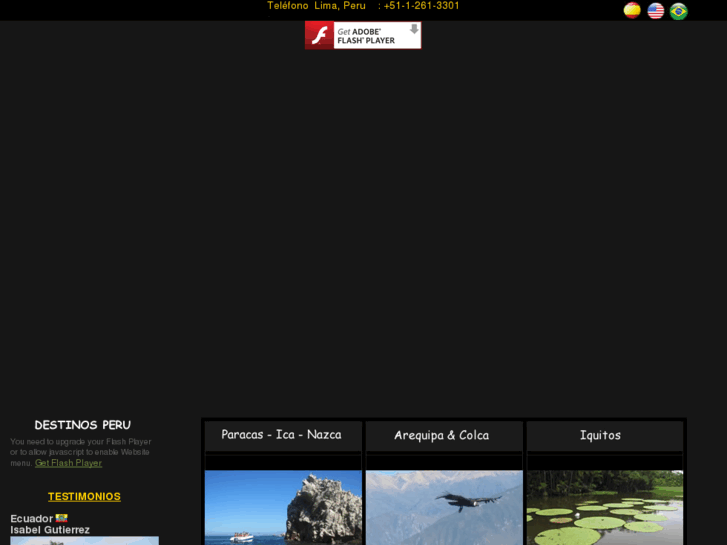Click the DESTINOS PERU heading
This screenshot has width=727, height=545.
83,425
